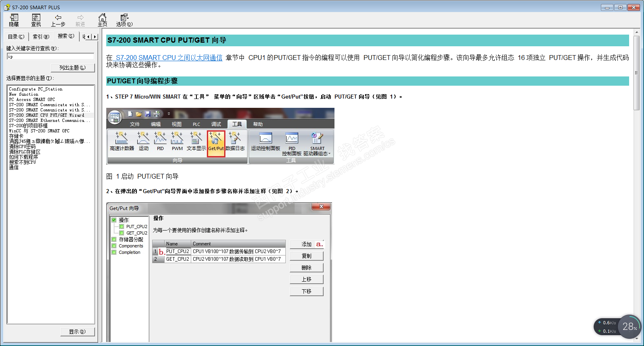Viewport: 644px width, 346px height.
Task: Select topic "S7-200的项目移植"
Action: tap(28, 126)
